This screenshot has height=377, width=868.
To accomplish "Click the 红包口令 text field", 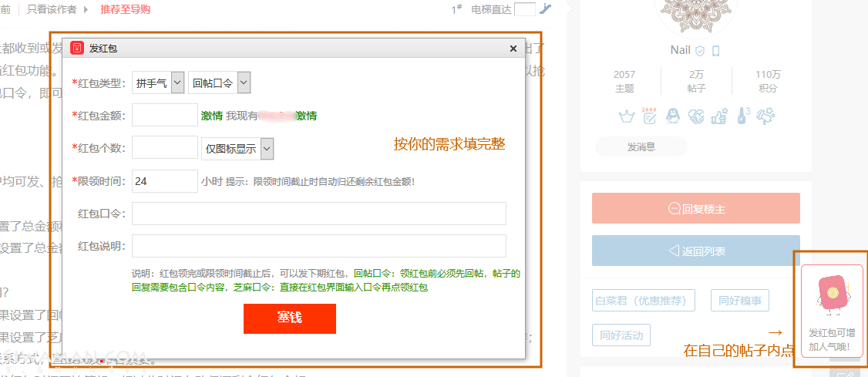I will coord(318,214).
